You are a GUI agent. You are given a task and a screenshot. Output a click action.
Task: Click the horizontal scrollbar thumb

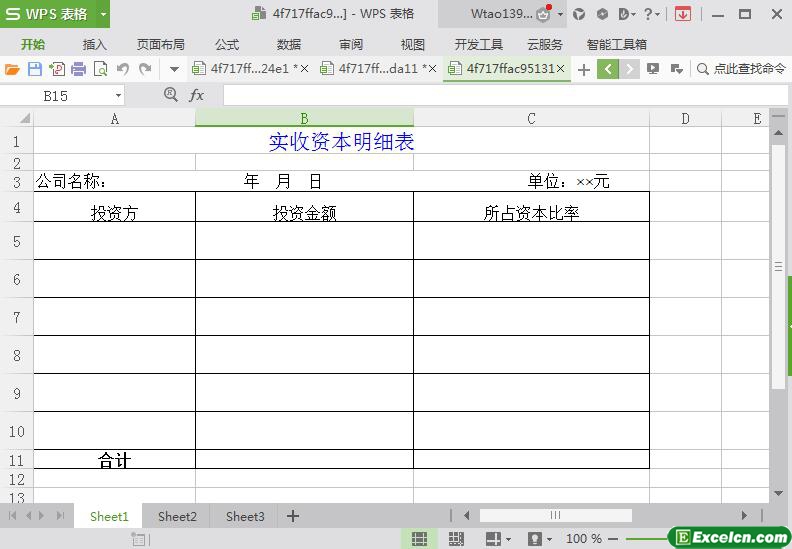(x=556, y=515)
